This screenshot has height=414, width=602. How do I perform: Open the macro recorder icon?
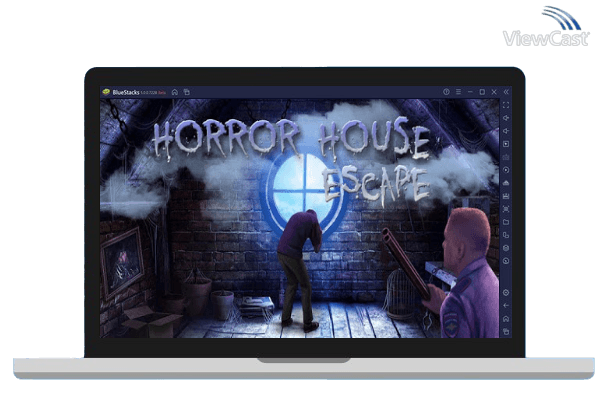506,183
